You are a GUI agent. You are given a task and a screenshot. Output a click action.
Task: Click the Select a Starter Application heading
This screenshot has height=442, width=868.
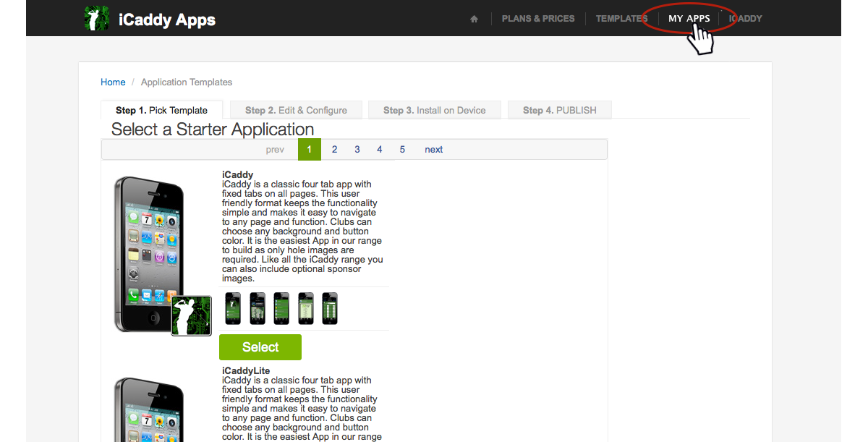pyautogui.click(x=213, y=129)
